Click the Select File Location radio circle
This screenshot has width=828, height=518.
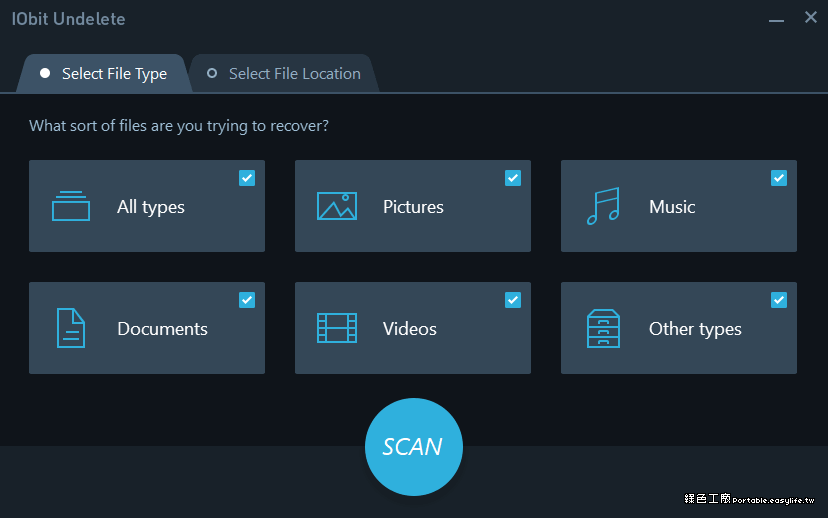212,73
